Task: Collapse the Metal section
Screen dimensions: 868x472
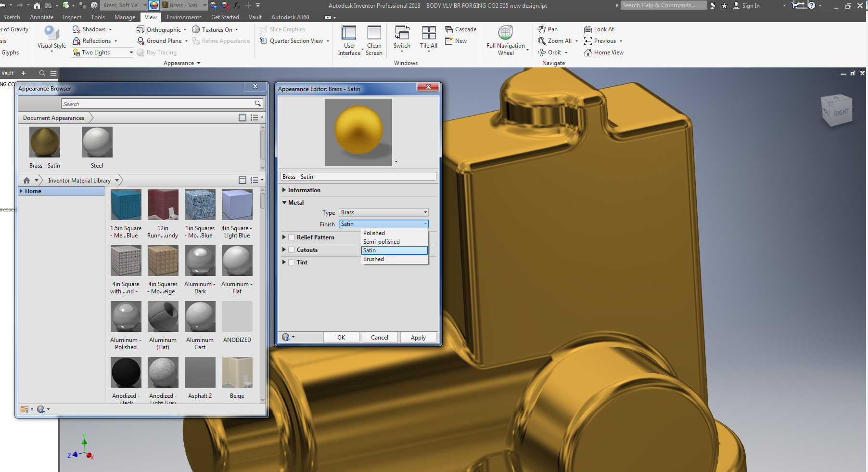Action: [x=283, y=202]
